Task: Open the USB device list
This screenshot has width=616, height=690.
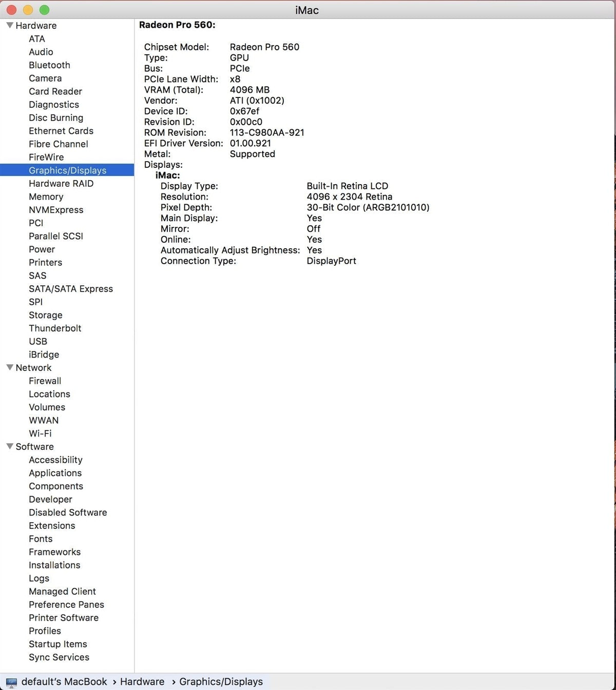Action: pyautogui.click(x=38, y=341)
